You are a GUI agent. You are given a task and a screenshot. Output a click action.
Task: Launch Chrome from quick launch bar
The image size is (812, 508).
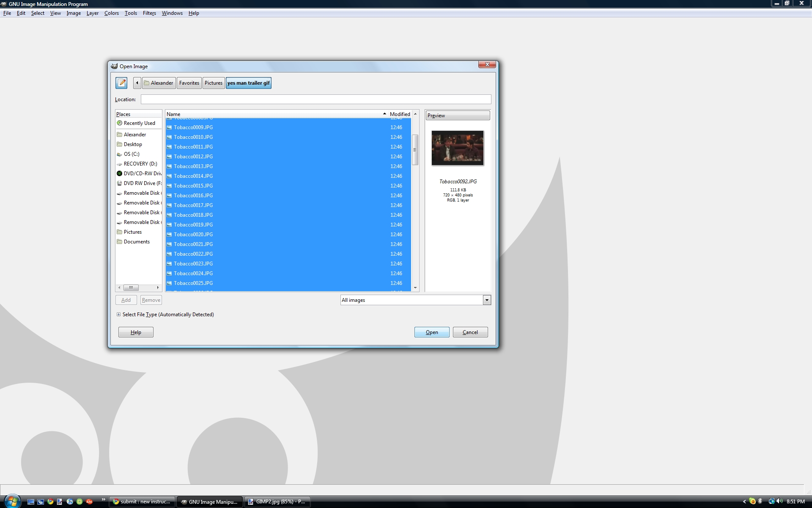[50, 502]
